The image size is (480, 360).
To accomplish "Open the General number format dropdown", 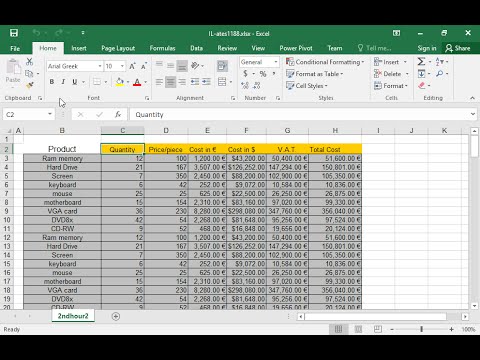I will (x=276, y=62).
